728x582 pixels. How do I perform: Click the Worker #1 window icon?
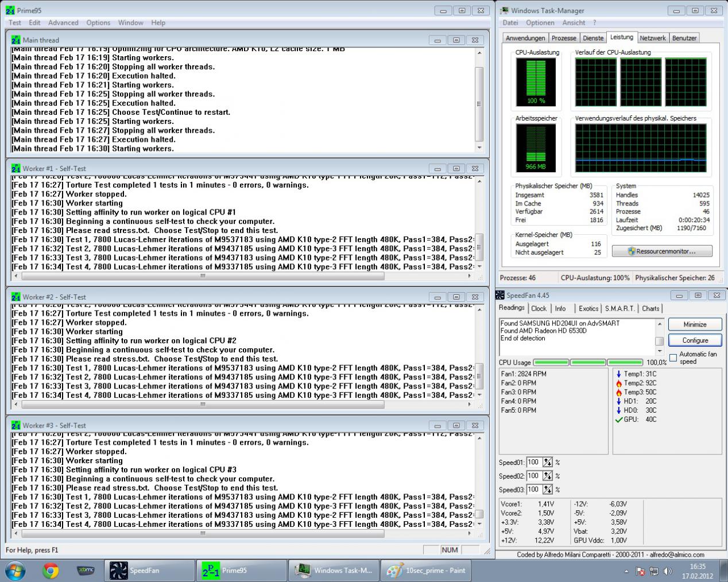[16, 169]
